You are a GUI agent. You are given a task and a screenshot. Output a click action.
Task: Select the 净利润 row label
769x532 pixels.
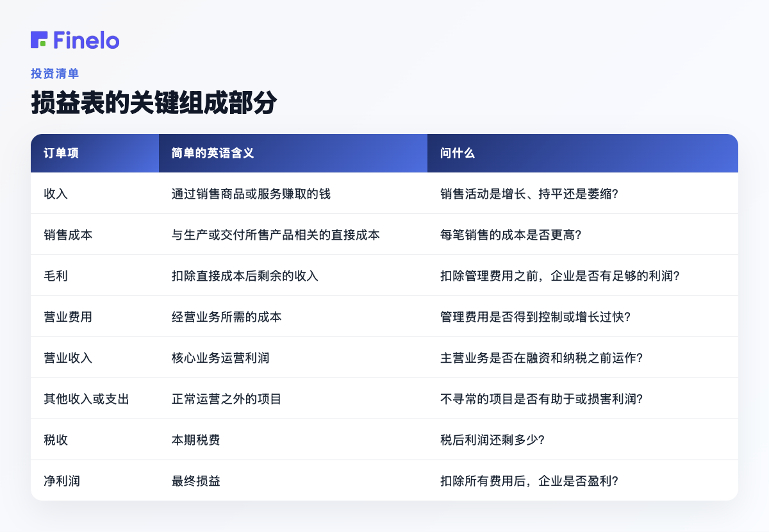click(x=62, y=481)
